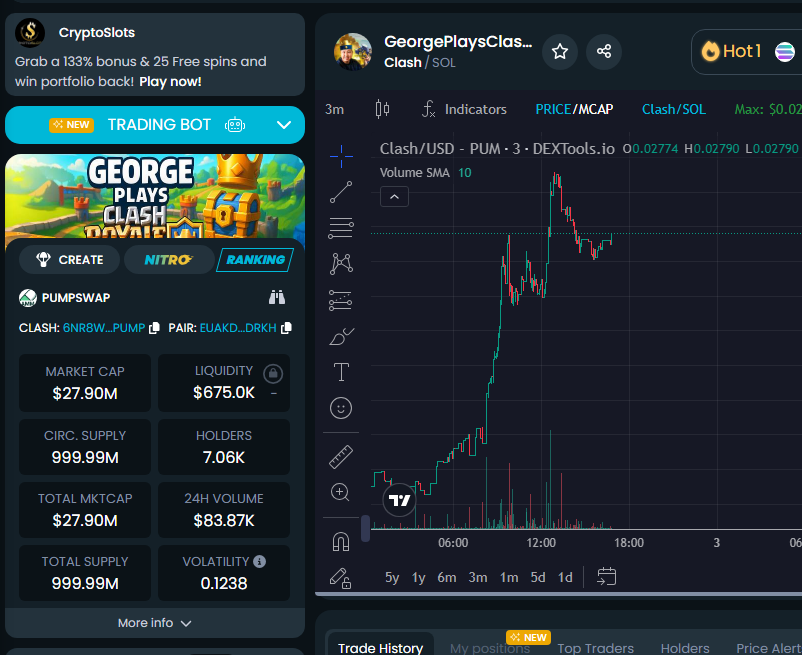The width and height of the screenshot is (802, 655).
Task: Toggle the lock all drawings tool
Action: tap(341, 578)
